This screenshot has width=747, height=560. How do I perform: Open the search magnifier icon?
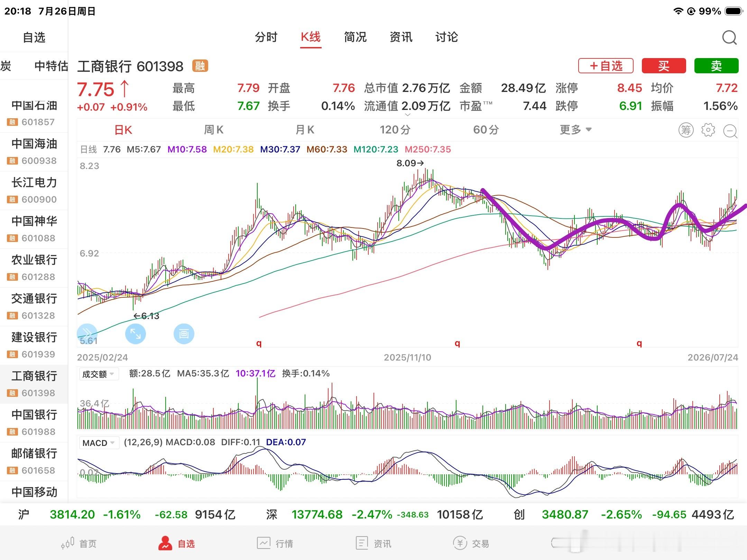click(x=729, y=37)
